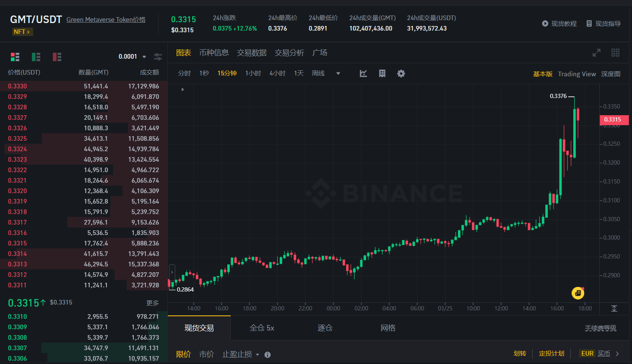632x364 pixels.
Task: Select the 1小时 timeframe
Action: 253,73
